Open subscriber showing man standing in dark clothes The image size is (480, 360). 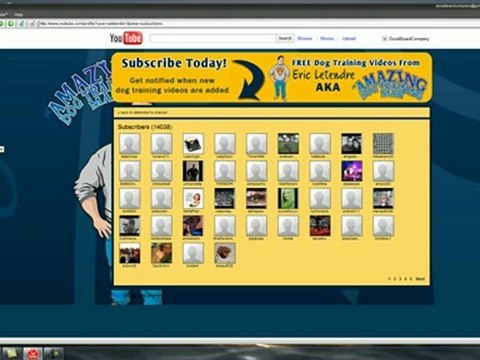tap(193, 171)
